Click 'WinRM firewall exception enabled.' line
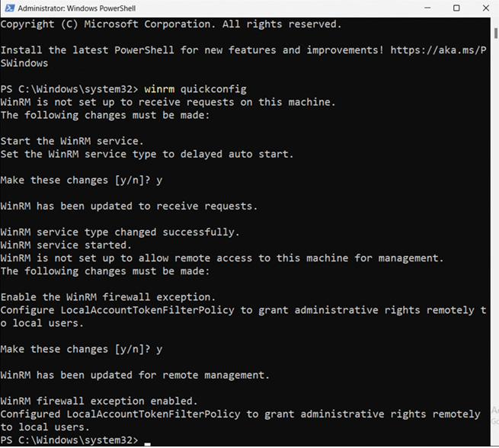 tap(99, 402)
